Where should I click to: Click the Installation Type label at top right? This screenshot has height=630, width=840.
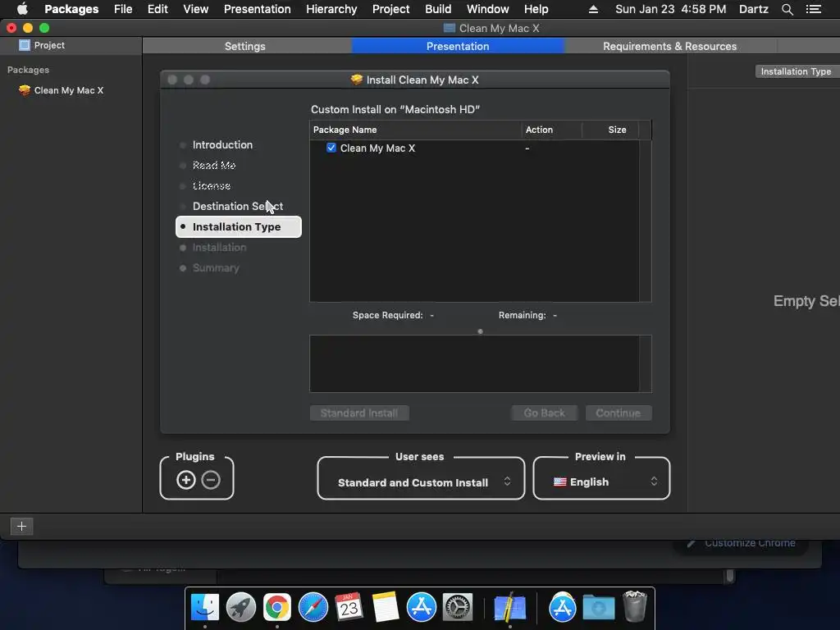click(796, 71)
